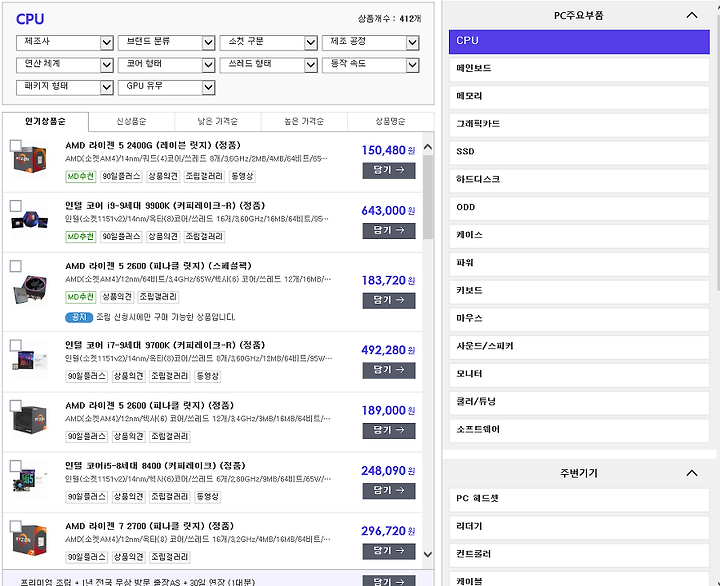Tick the 인텔 코어 i9-9세대 9900K checkbox

pyautogui.click(x=16, y=206)
